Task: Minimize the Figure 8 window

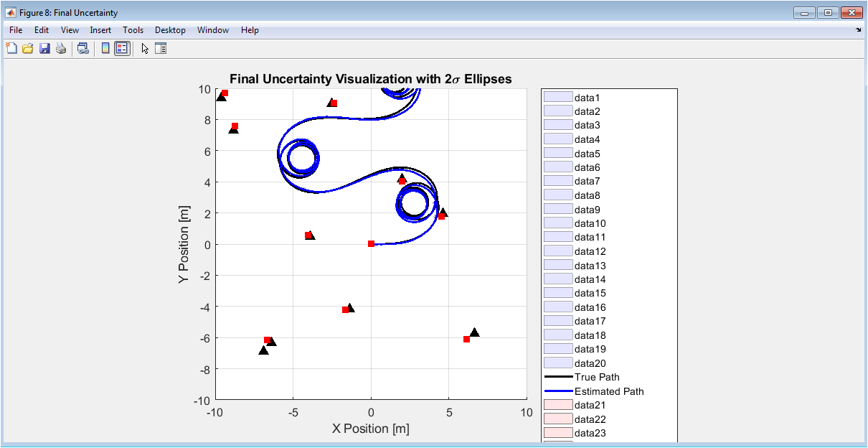Action: point(805,12)
